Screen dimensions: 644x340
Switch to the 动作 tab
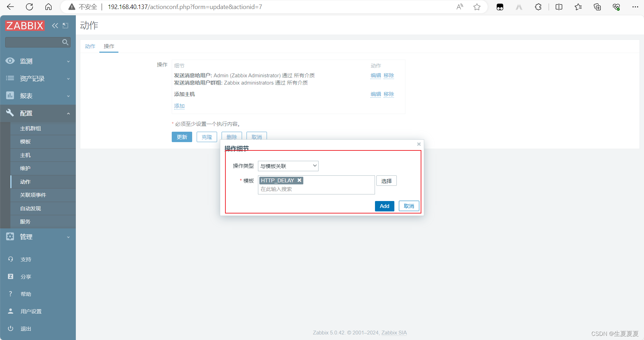coord(90,46)
